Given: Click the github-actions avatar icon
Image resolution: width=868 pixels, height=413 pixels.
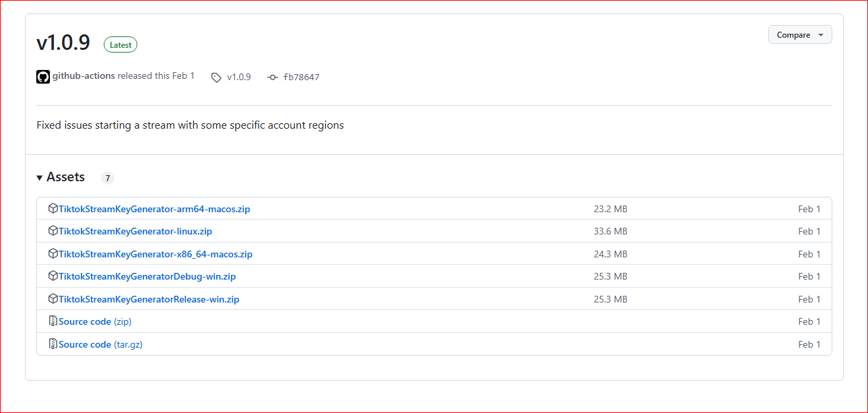Looking at the screenshot, I should tap(43, 77).
